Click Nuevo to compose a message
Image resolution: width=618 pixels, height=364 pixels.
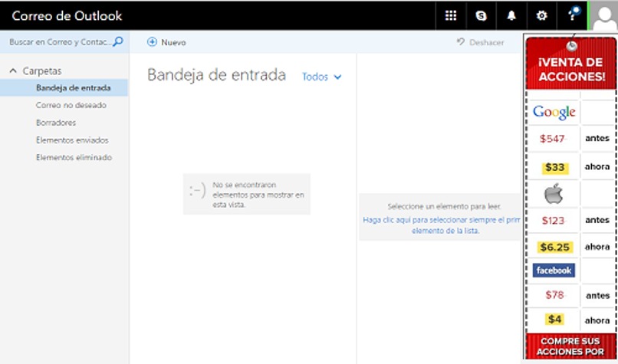point(166,41)
